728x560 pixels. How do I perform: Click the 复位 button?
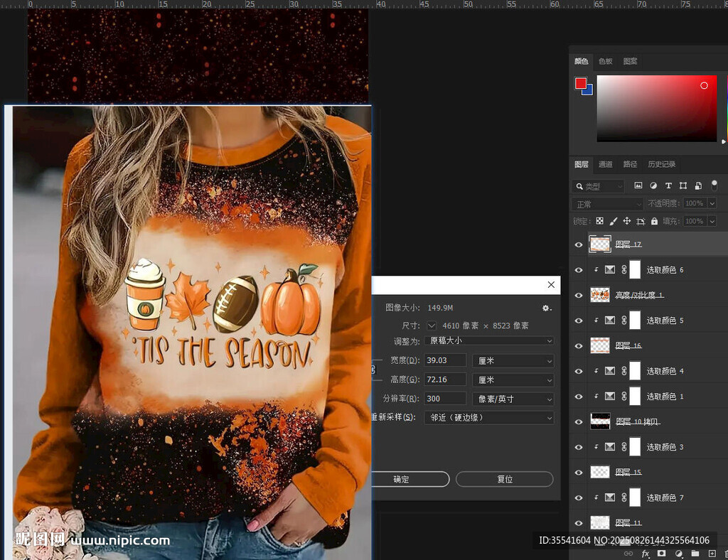point(504,479)
